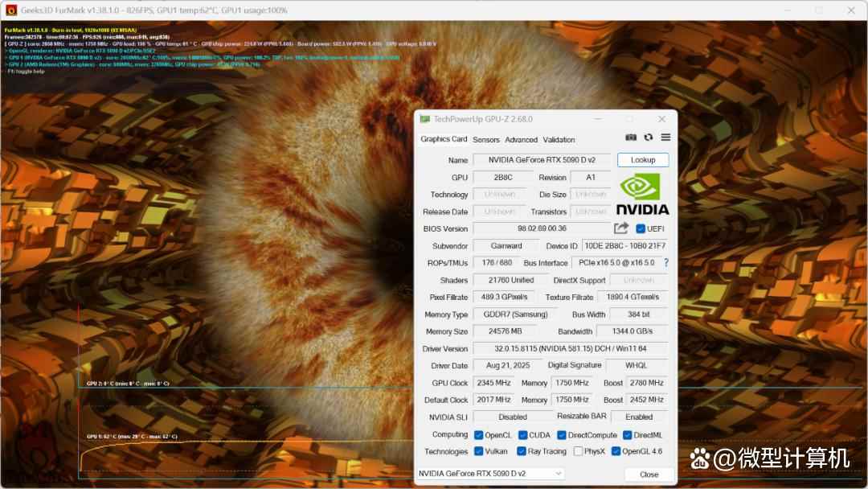Viewport: 868px width, 489px height.
Task: Click the Device ID field
Action: 625,246
